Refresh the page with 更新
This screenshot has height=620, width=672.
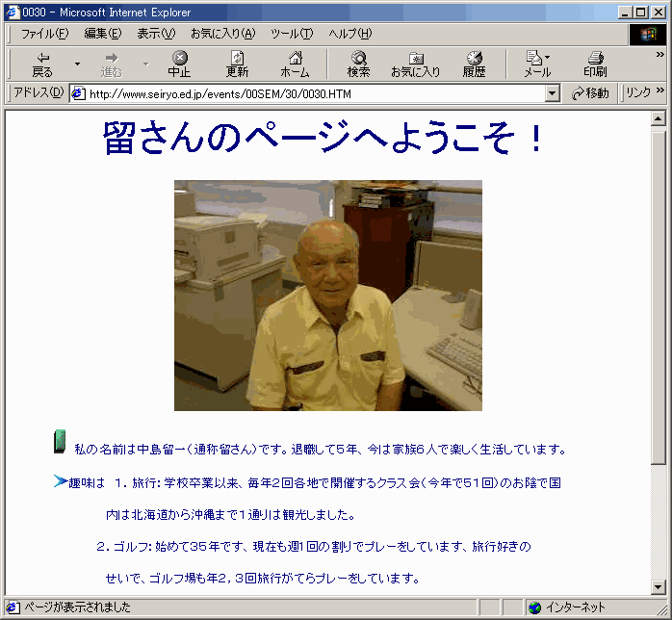click(237, 65)
